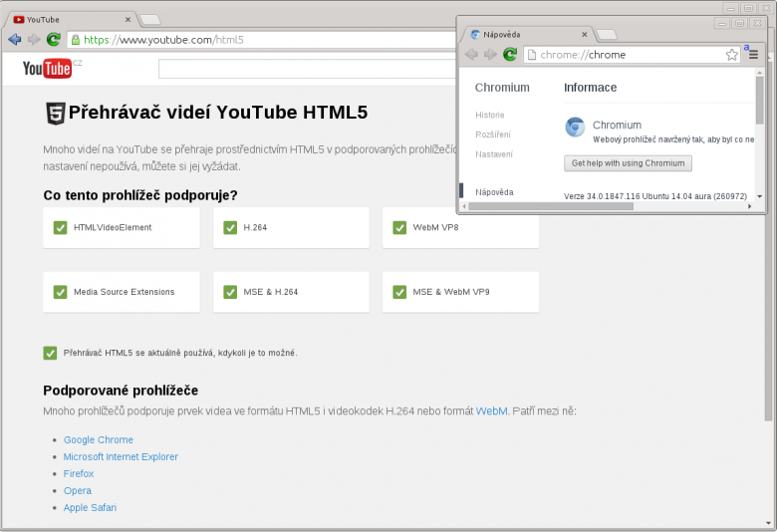The width and height of the screenshot is (777, 532).
Task: Click YouTube favicon on the tab
Action: coord(19,19)
